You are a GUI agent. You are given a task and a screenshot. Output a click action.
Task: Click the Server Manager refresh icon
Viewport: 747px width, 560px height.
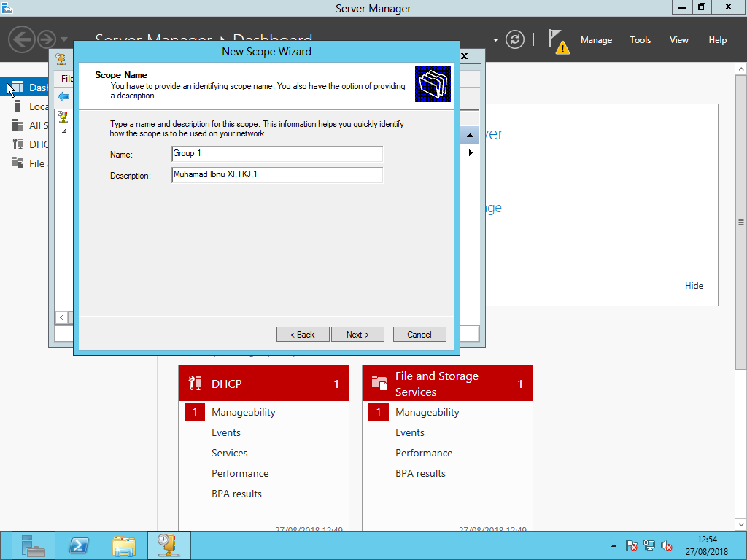[514, 39]
